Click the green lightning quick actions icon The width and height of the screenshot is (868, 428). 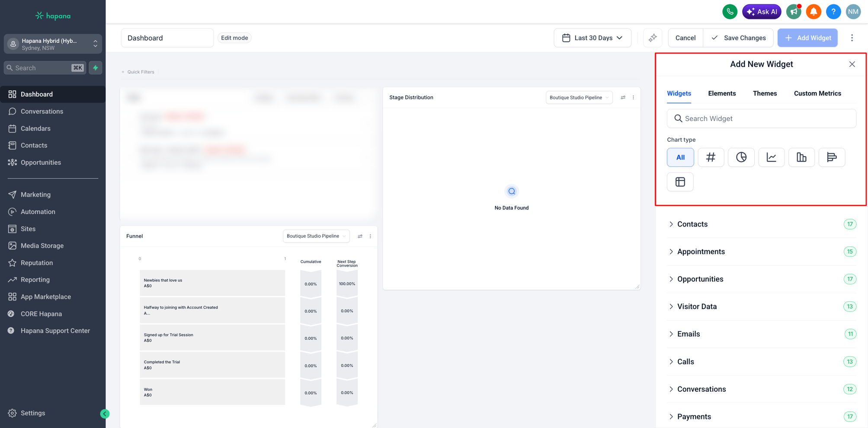coord(96,68)
